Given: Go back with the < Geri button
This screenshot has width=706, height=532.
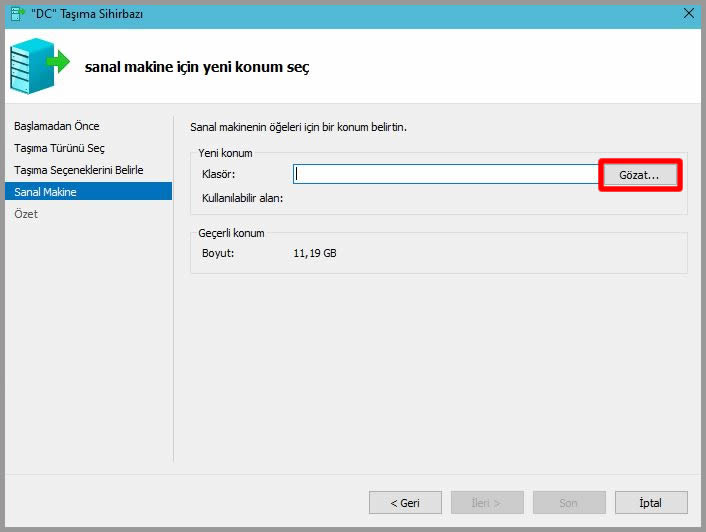Looking at the screenshot, I should [x=405, y=502].
